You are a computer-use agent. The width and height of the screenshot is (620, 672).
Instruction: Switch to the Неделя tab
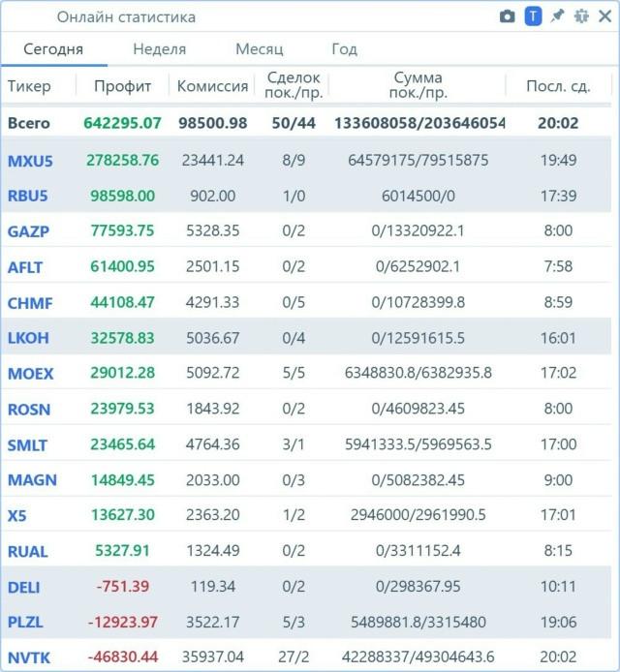160,49
